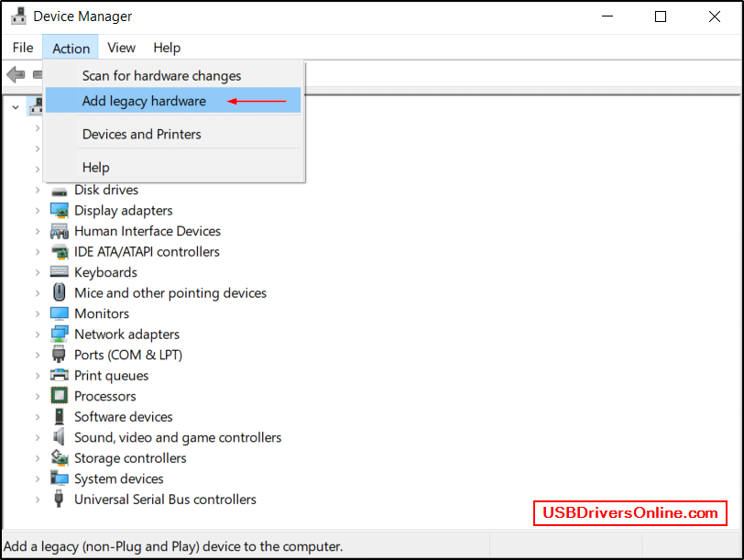744x560 pixels.
Task: Click the Disk drives device icon
Action: point(60,191)
